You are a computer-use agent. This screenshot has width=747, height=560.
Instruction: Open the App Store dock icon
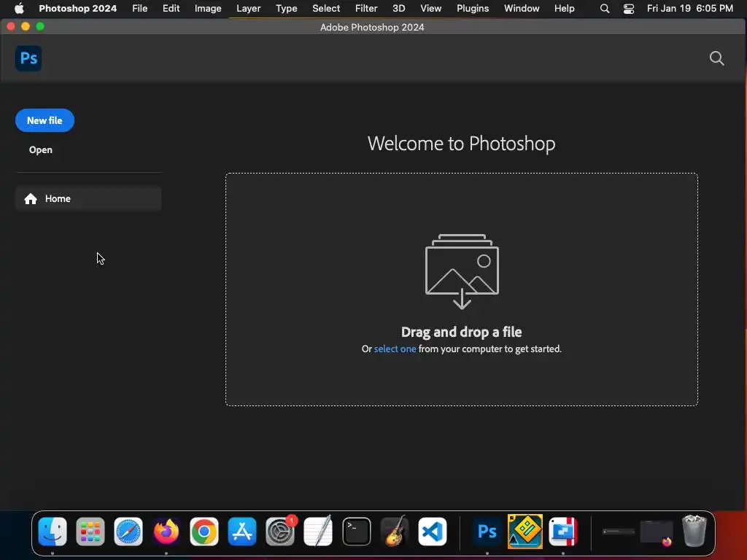(242, 531)
